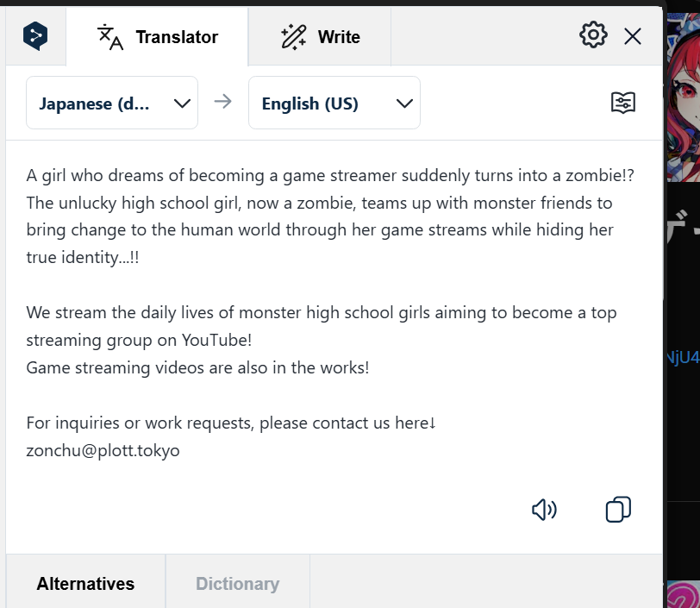
Task: Close the DeepL popup panel
Action: 633,36
